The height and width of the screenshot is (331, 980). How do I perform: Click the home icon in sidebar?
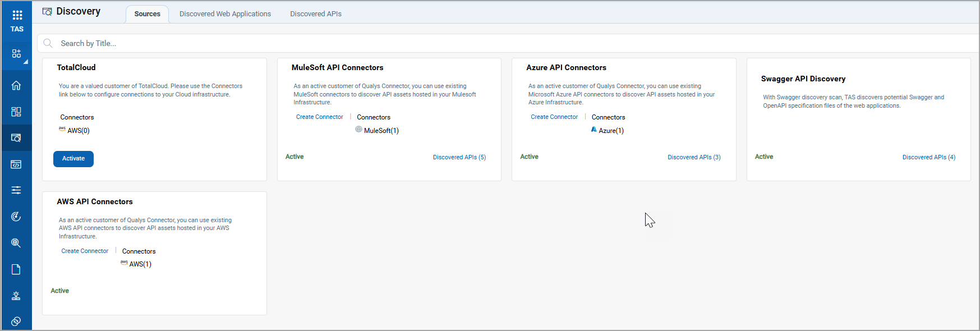[16, 85]
